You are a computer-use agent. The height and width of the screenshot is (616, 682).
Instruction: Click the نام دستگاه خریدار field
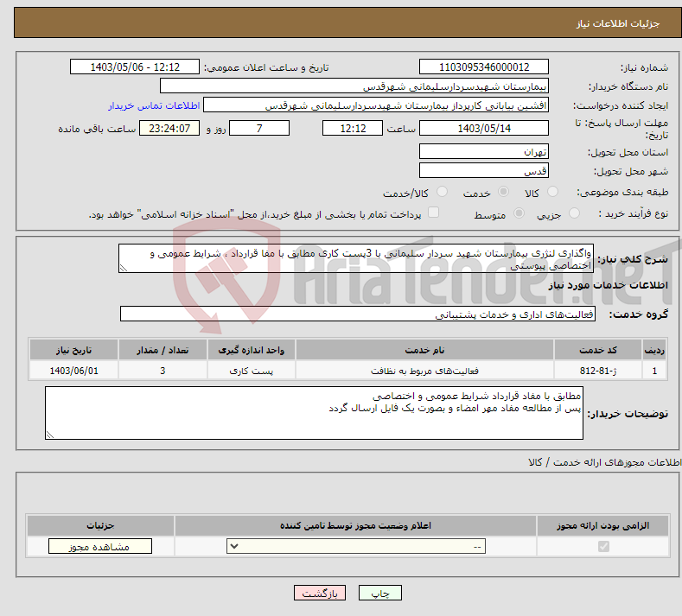[x=354, y=86]
